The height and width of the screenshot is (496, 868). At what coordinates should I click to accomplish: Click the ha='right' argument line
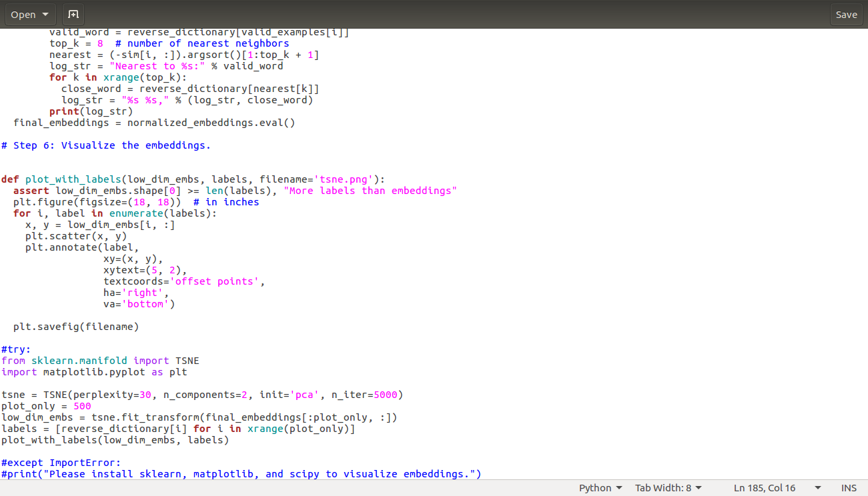point(136,293)
